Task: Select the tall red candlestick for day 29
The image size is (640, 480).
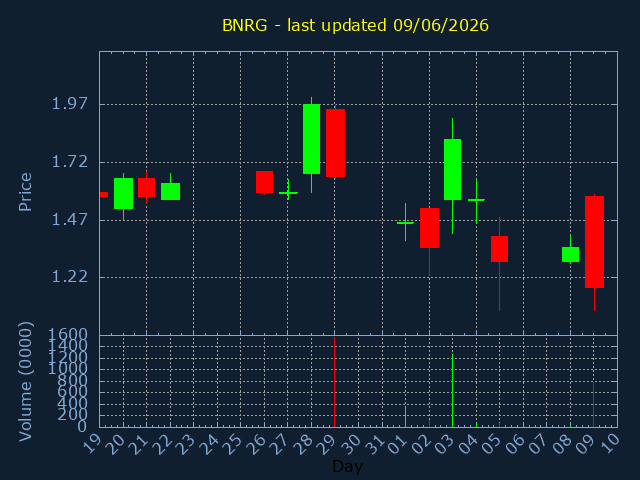Action: (x=336, y=143)
